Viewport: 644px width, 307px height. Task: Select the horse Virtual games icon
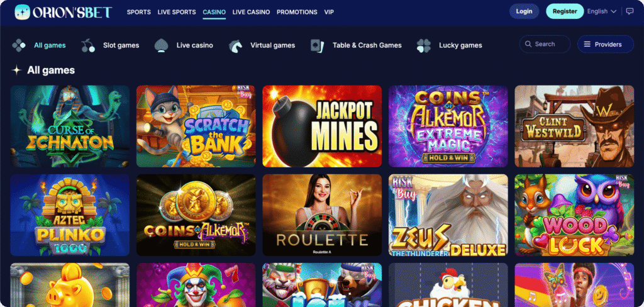[235, 45]
